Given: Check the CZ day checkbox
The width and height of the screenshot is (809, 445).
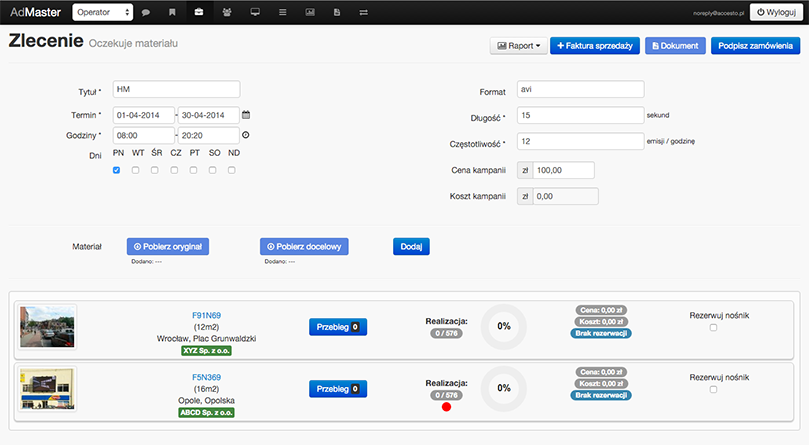Looking at the screenshot, I should pyautogui.click(x=174, y=170).
